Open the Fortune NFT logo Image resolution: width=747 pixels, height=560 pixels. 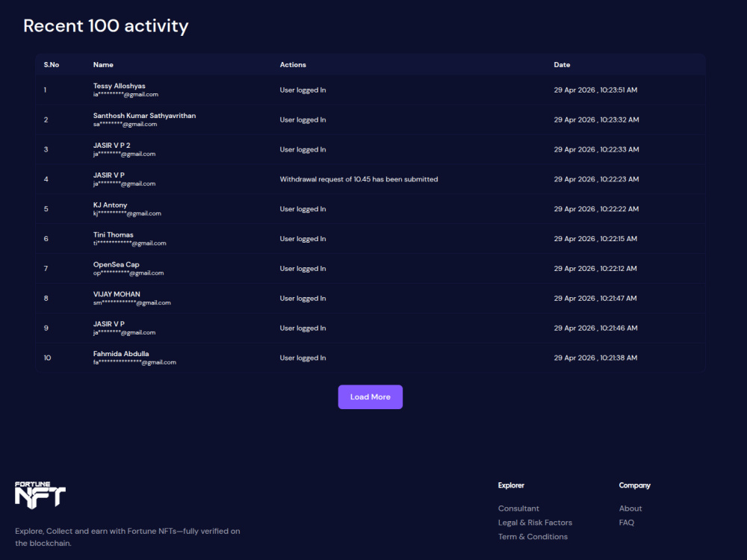pos(40,495)
